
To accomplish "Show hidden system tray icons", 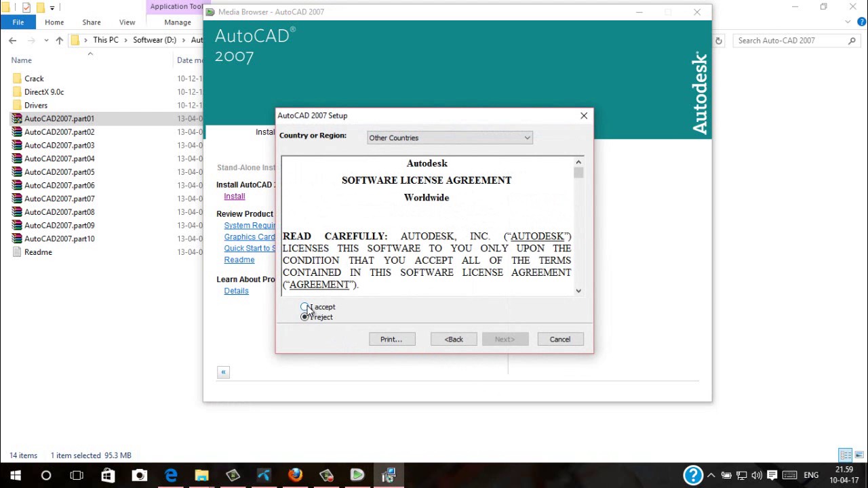I will [711, 475].
